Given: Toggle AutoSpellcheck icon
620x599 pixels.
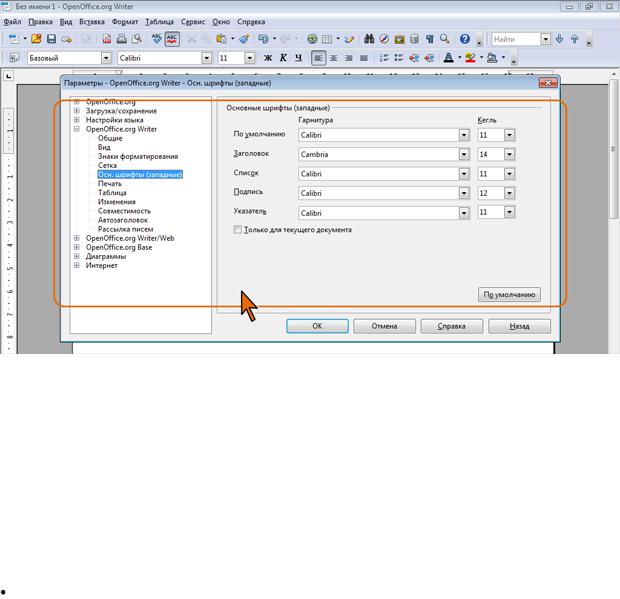Looking at the screenshot, I should 172,39.
